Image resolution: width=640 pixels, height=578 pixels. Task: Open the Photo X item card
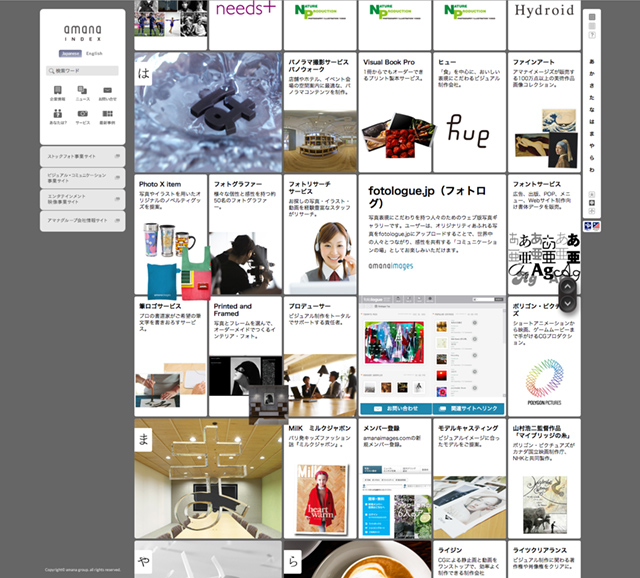click(x=171, y=234)
